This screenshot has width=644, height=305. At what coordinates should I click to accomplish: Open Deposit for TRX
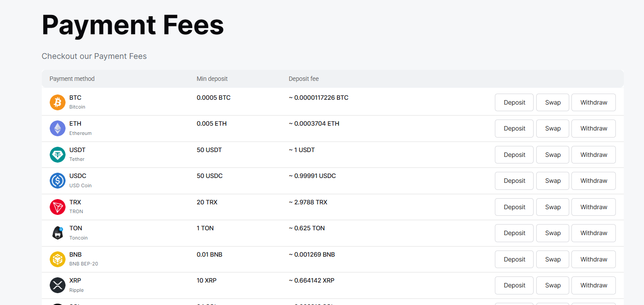(x=514, y=207)
